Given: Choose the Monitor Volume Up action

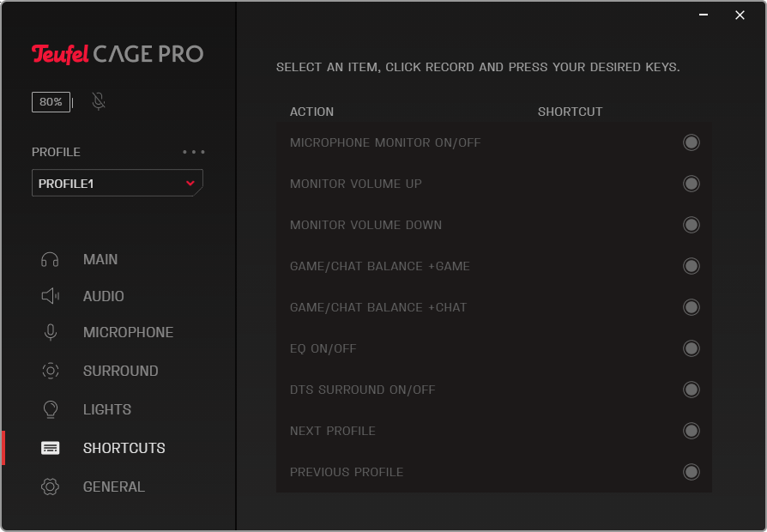Looking at the screenshot, I should pyautogui.click(x=356, y=184).
